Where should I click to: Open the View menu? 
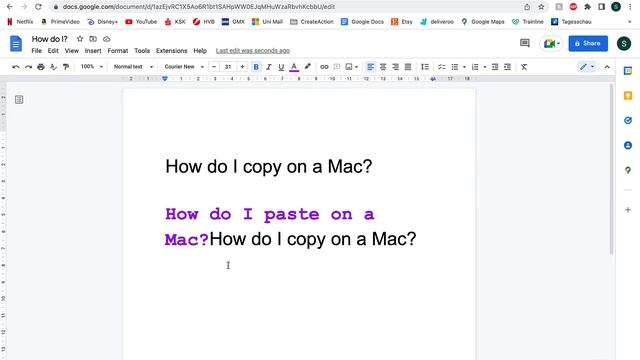(x=71, y=51)
